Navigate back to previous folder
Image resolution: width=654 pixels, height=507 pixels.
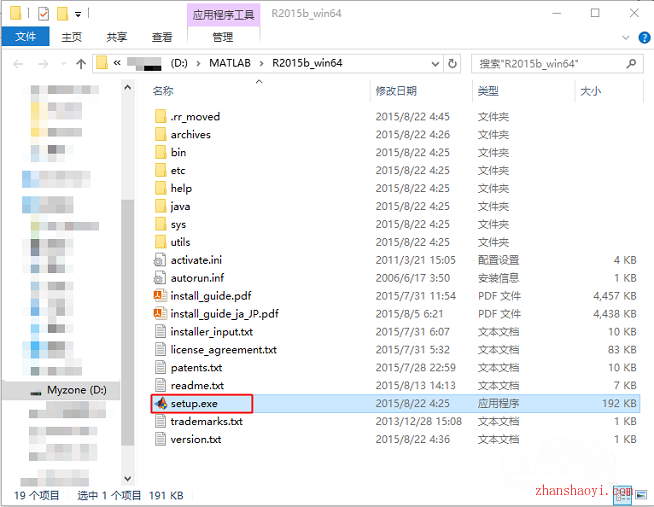(x=18, y=64)
